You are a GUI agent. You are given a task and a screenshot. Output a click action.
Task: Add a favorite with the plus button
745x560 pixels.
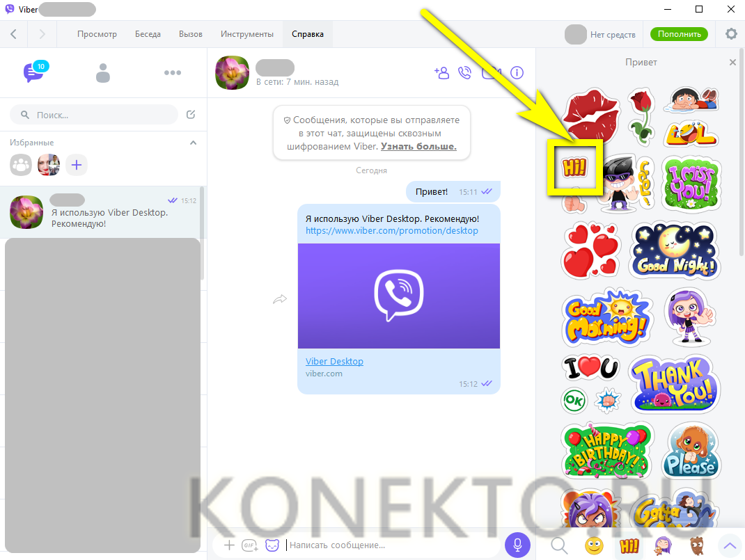coord(77,165)
